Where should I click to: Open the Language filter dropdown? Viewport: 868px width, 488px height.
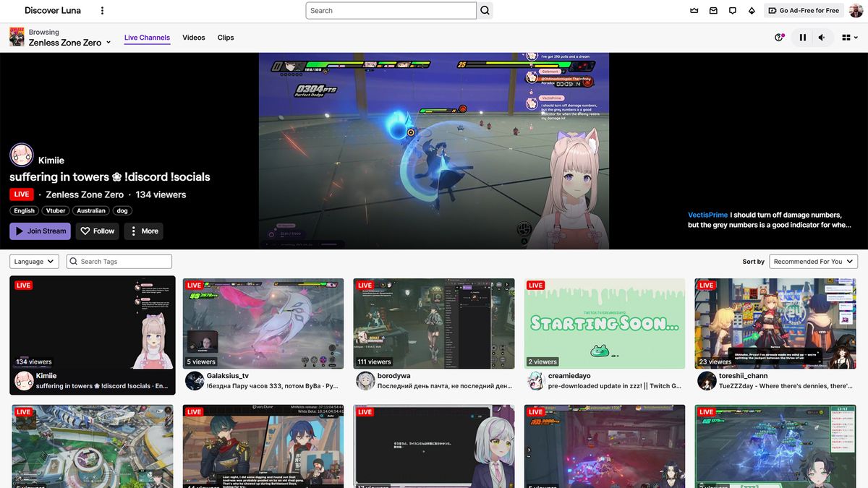click(x=34, y=261)
